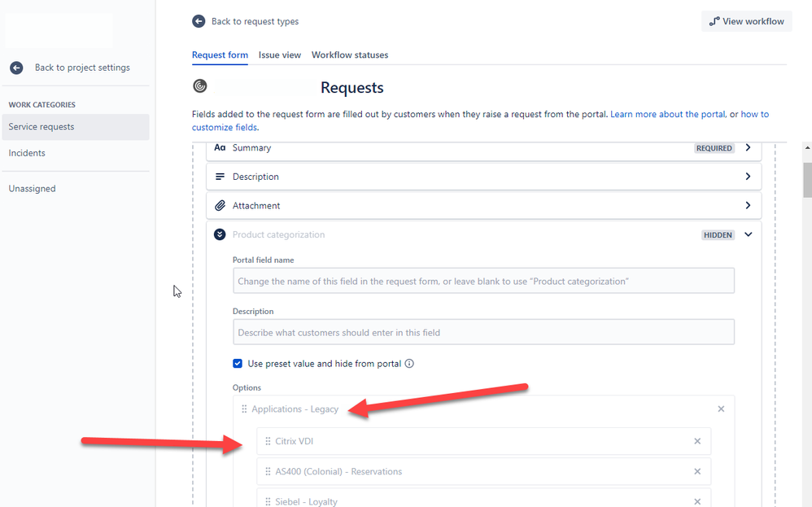Click the Back to request types text
This screenshot has height=507, width=812.
[255, 21]
